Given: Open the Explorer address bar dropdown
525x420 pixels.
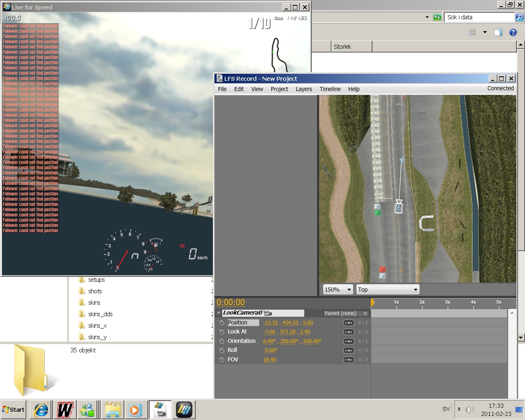Looking at the screenshot, I should pos(427,17).
